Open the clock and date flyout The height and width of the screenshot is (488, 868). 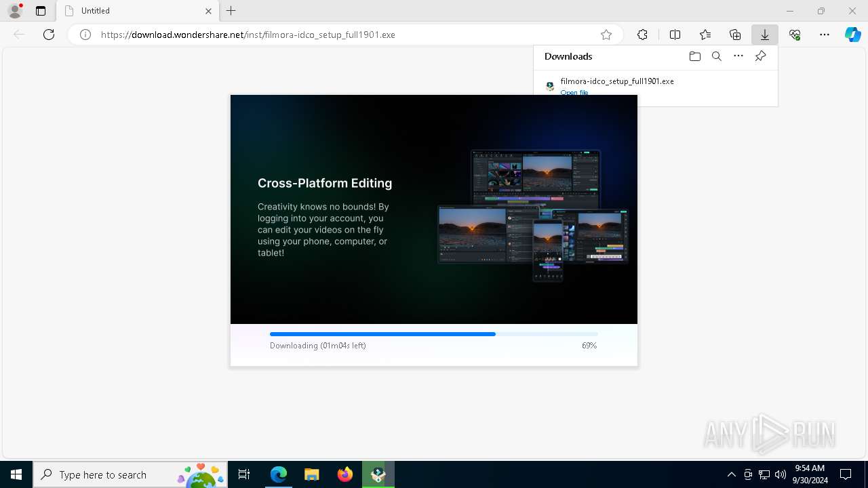(810, 474)
